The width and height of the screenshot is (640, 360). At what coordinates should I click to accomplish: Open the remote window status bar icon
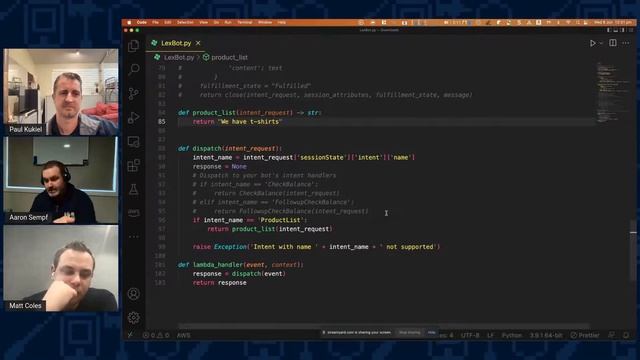pos(130,335)
